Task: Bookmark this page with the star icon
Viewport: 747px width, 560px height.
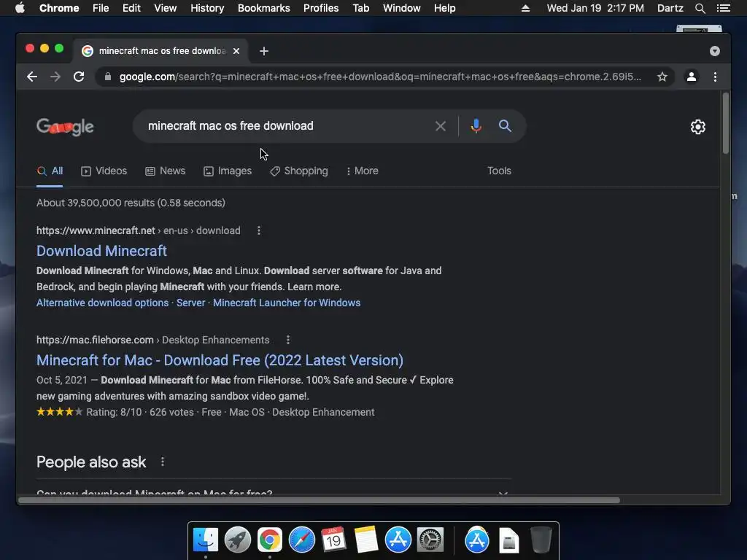Action: click(x=662, y=77)
